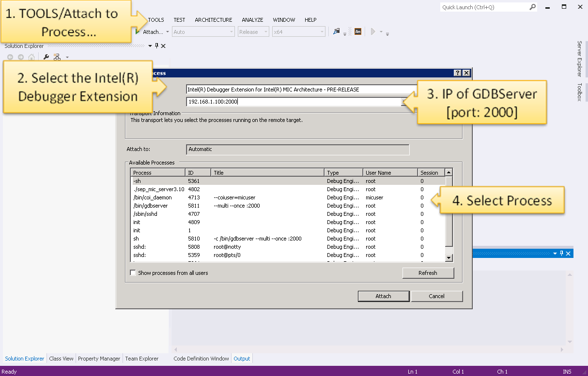
Task: Switch to the Team Explorer tab
Action: pos(142,359)
